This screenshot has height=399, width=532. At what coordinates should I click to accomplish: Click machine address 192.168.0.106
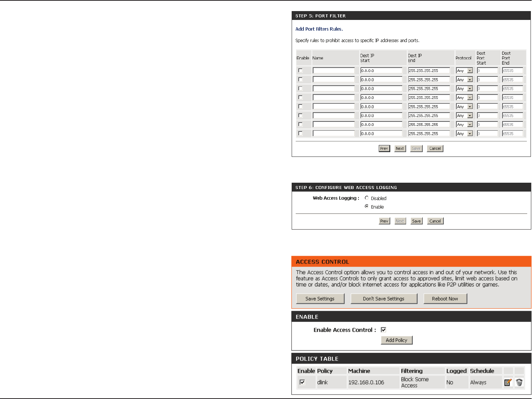click(366, 382)
